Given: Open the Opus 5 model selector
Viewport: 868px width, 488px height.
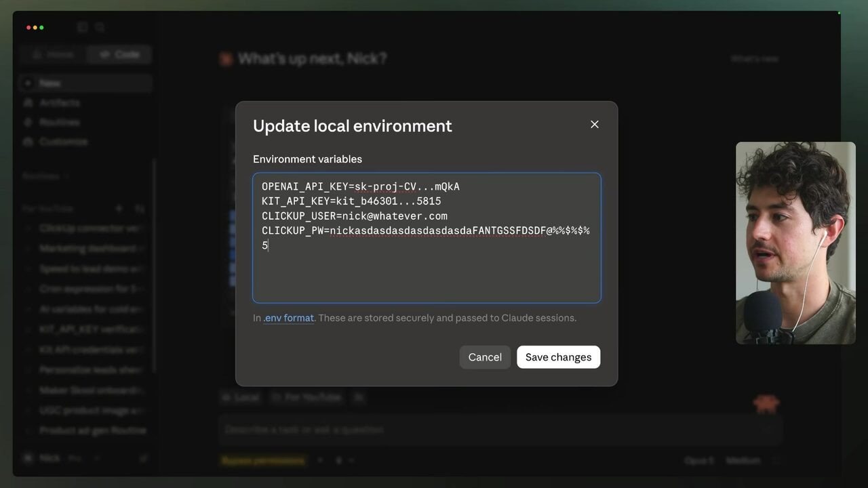Looking at the screenshot, I should 699,461.
